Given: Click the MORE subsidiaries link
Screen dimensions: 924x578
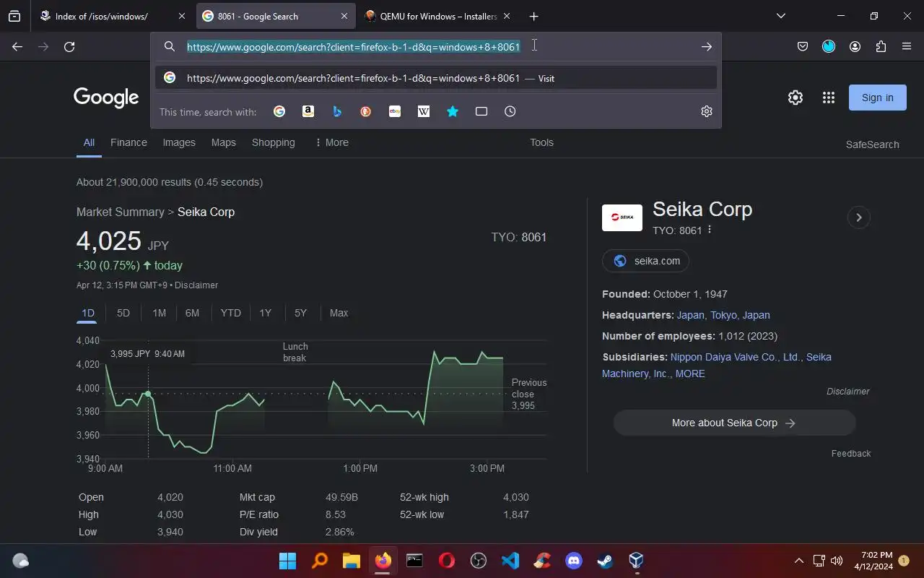Looking at the screenshot, I should (x=690, y=374).
